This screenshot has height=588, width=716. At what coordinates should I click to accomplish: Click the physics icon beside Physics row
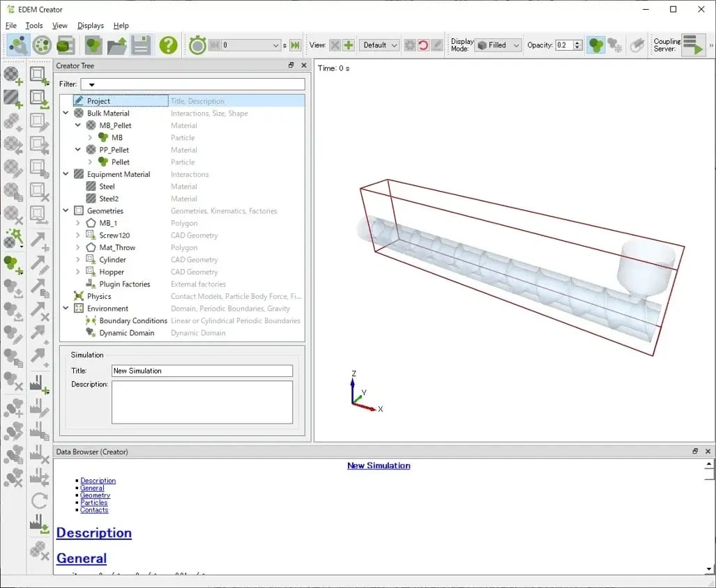click(x=79, y=296)
